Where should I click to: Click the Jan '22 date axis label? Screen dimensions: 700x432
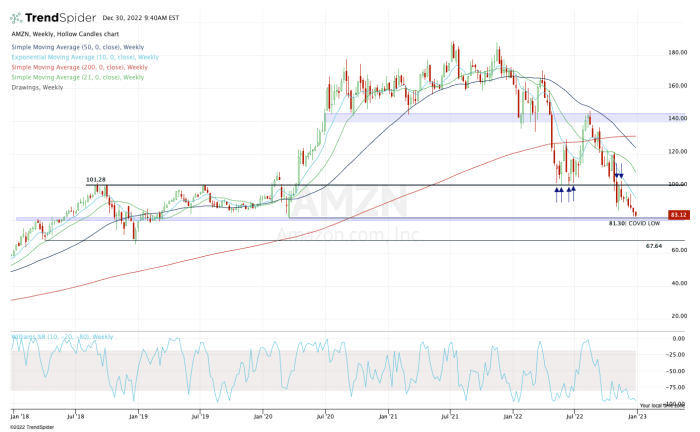click(x=513, y=417)
